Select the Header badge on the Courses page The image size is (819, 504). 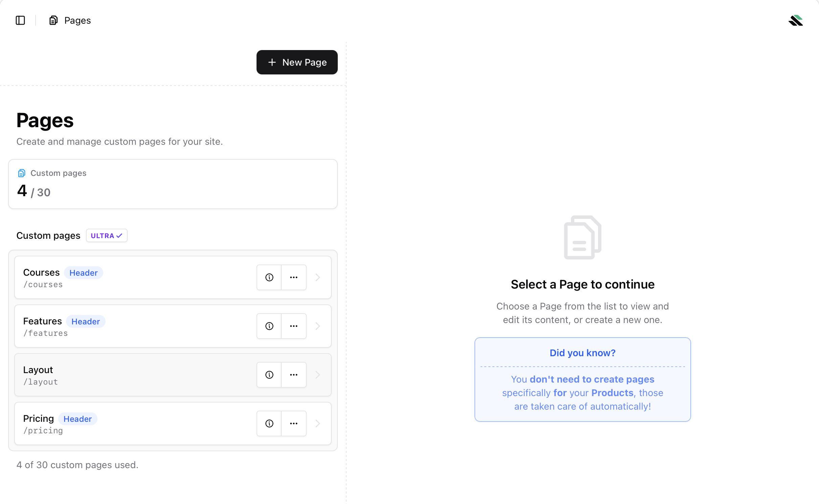[x=83, y=273]
